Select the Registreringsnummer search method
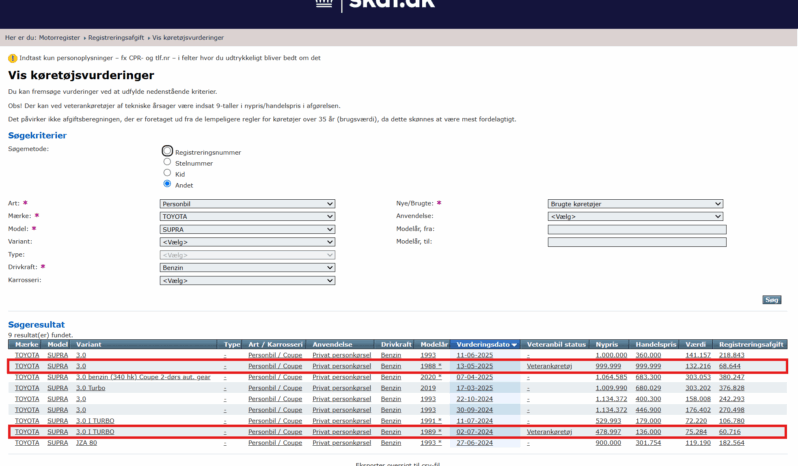798x466 pixels. click(x=167, y=151)
